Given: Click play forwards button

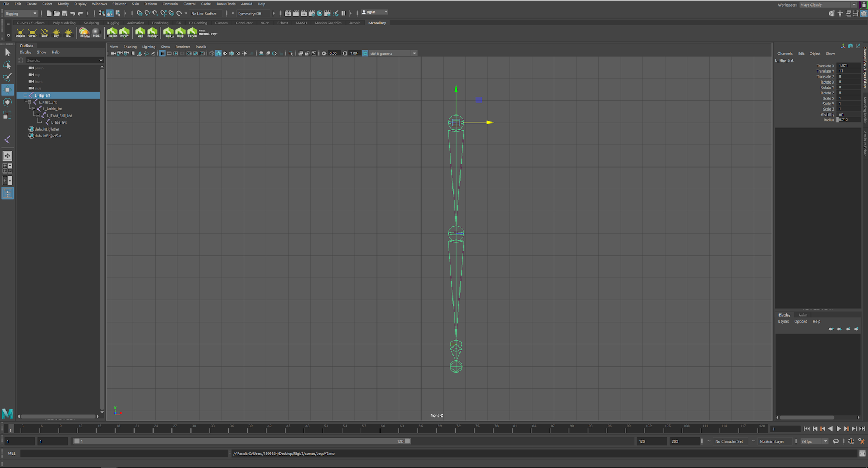Looking at the screenshot, I should pos(839,429).
